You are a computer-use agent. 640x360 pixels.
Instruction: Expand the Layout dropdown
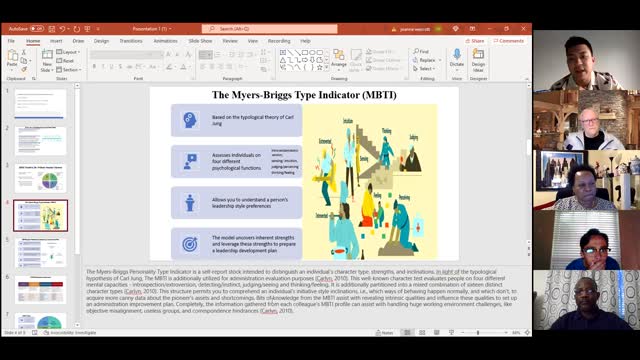coord(68,52)
